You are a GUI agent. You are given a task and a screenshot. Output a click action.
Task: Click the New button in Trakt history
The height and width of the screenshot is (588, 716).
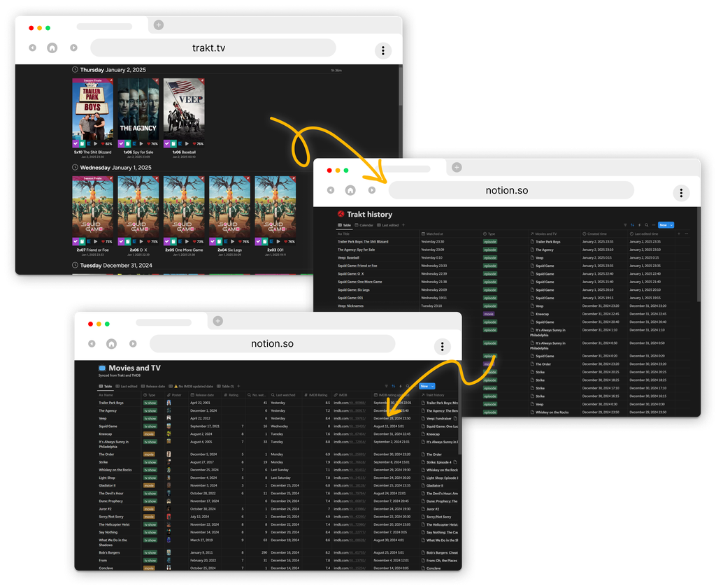[663, 225]
